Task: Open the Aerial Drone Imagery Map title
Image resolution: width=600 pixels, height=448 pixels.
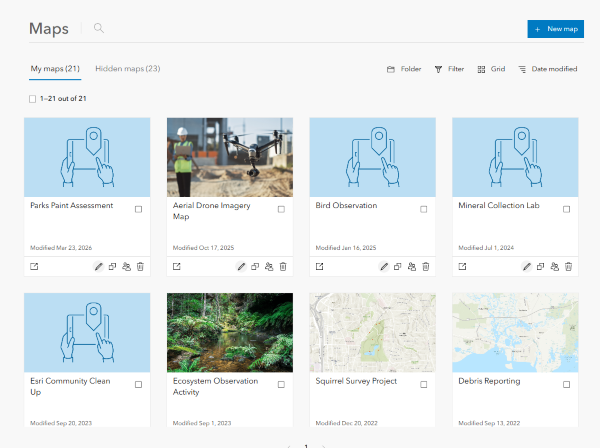Action: pyautogui.click(x=211, y=211)
